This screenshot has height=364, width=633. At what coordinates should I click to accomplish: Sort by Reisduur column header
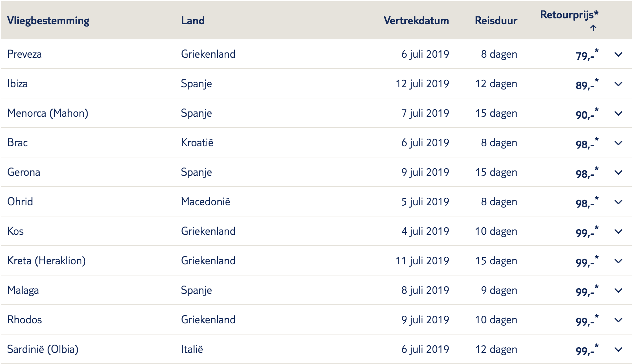click(496, 21)
